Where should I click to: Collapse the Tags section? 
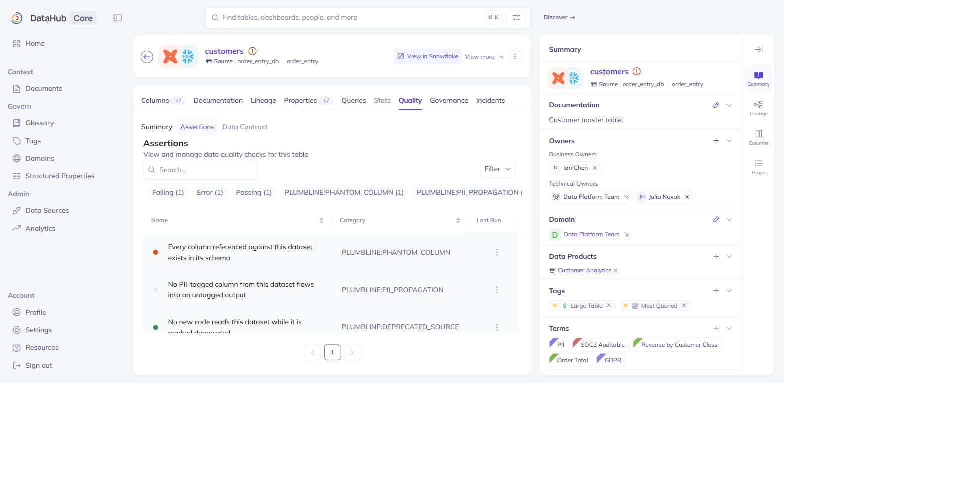pyautogui.click(x=729, y=291)
